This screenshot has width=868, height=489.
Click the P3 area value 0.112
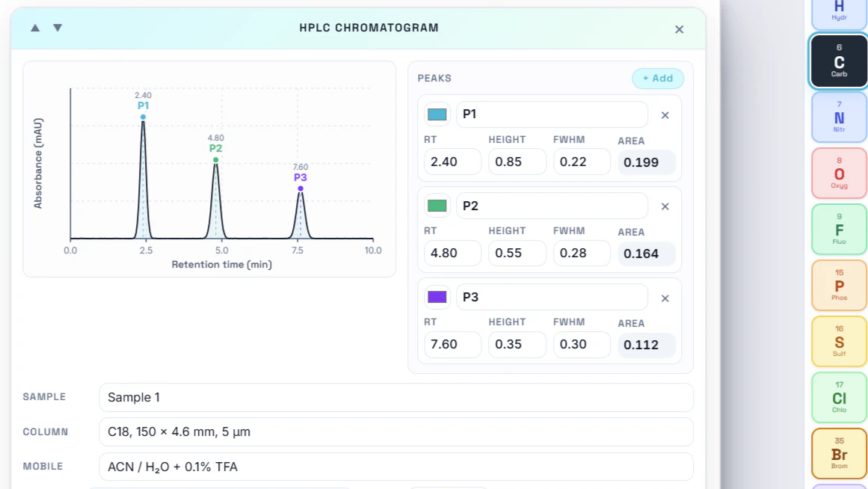pyautogui.click(x=647, y=345)
